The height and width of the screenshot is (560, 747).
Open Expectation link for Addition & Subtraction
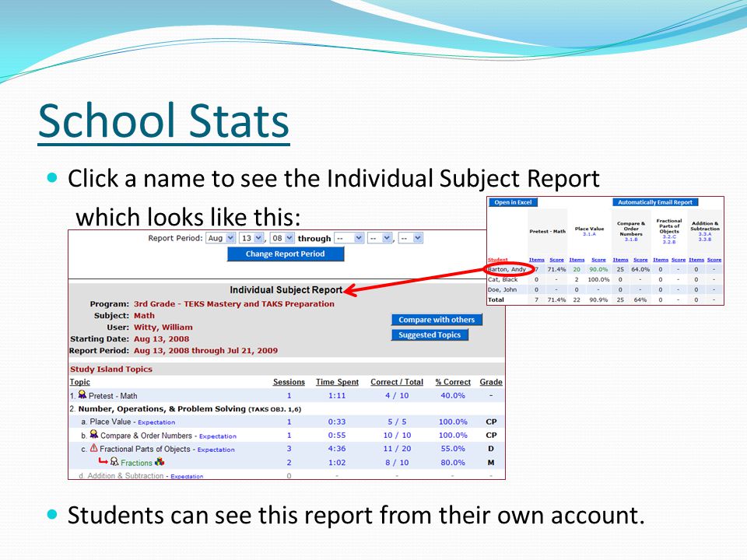coord(187,476)
